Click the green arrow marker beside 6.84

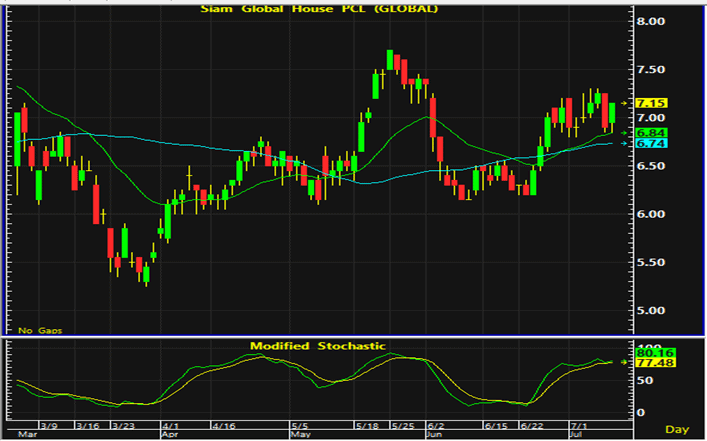pyautogui.click(x=624, y=133)
